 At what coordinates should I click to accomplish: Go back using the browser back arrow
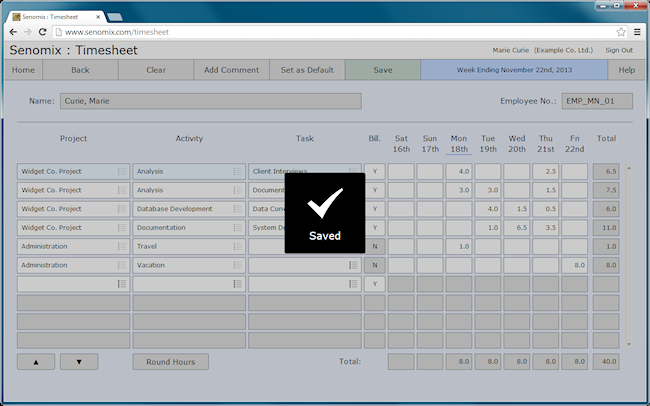pyautogui.click(x=13, y=32)
